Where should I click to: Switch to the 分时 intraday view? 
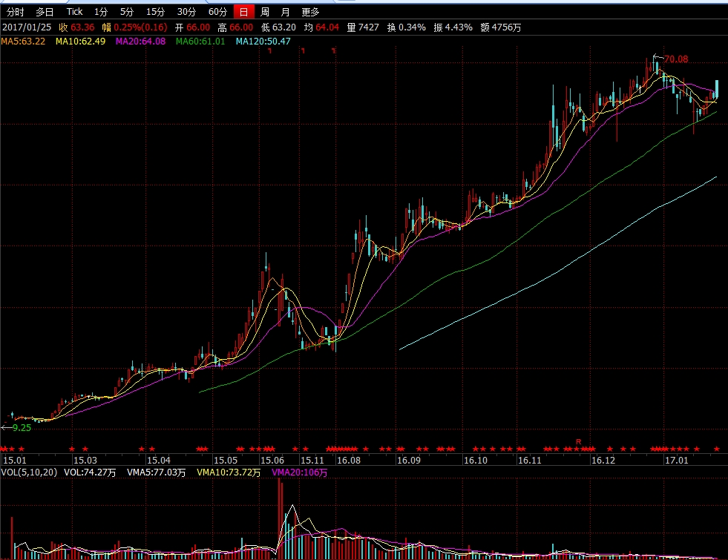coord(15,12)
